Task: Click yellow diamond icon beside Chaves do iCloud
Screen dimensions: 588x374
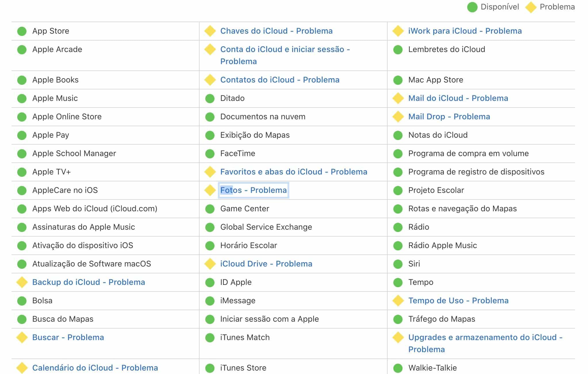Action: coord(210,31)
